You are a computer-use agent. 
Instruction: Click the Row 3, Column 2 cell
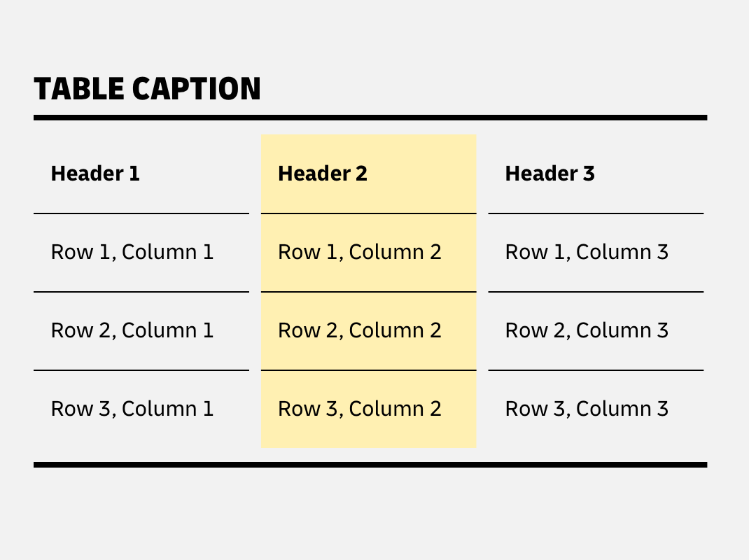click(x=360, y=409)
